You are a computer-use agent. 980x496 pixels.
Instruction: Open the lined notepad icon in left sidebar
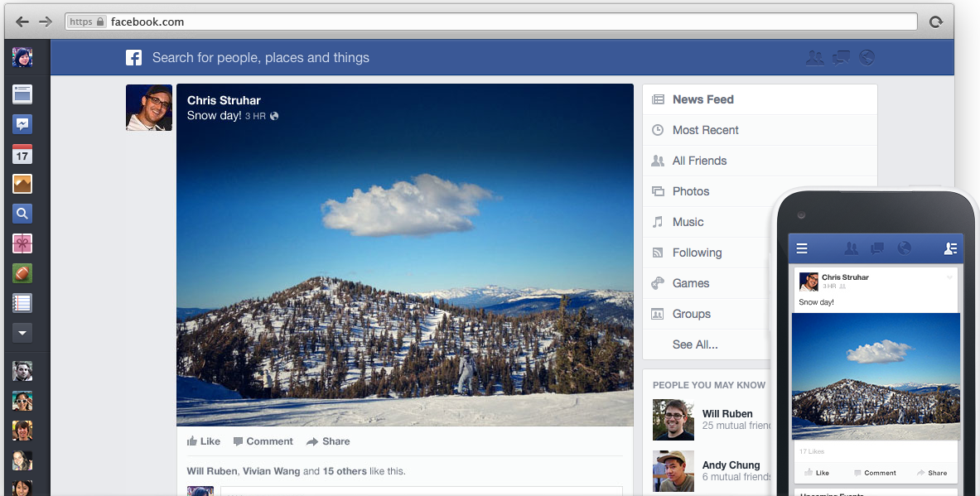[x=22, y=302]
